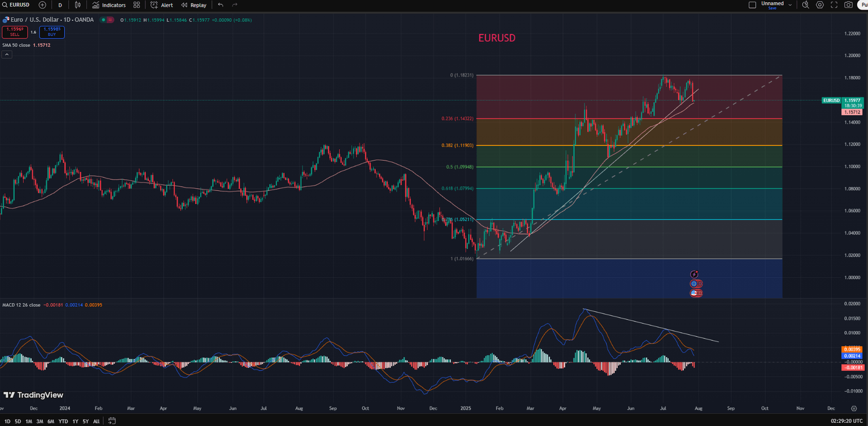Toggle the layout selection square
This screenshot has width=868, height=426.
pyautogui.click(x=752, y=5)
